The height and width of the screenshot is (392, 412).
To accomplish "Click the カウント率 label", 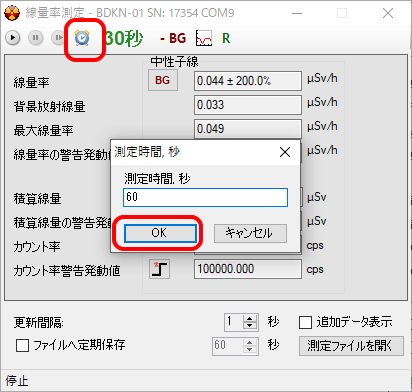I will pyautogui.click(x=37, y=247).
